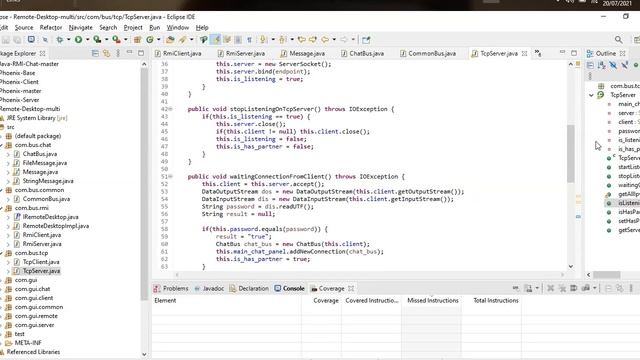Click the Forward navigation arrow icon

[x=344, y=40]
